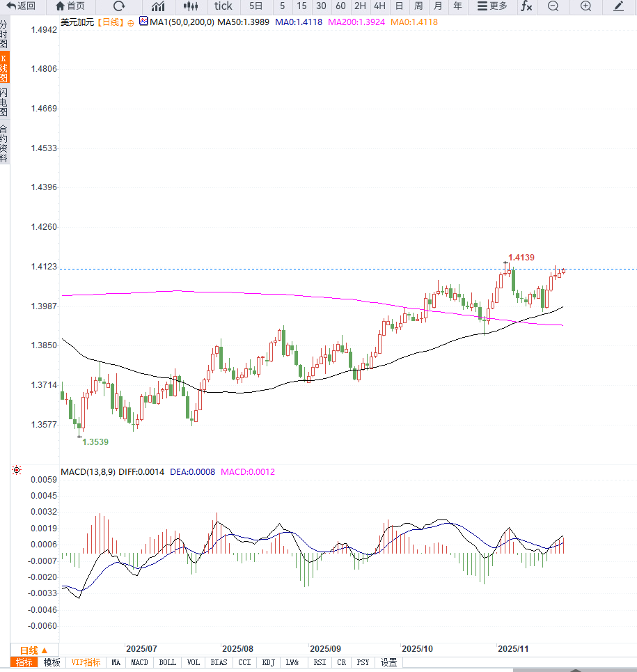The height and width of the screenshot is (672, 637).
Task: Open the 设置 indicator settings
Action: click(x=388, y=662)
